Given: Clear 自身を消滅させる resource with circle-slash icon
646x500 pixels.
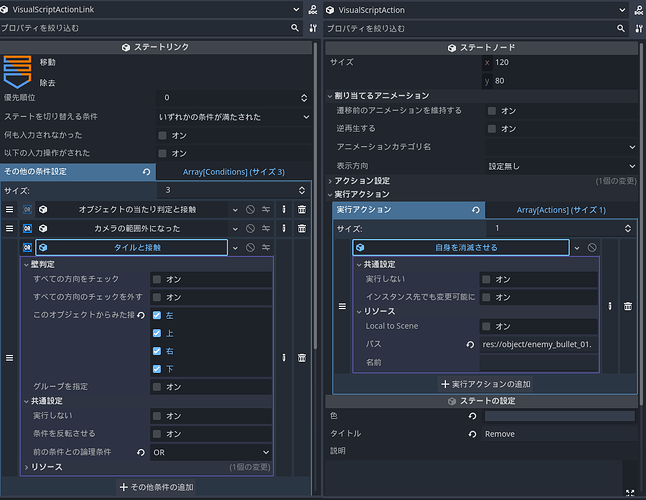Looking at the screenshot, I should pos(592,248).
